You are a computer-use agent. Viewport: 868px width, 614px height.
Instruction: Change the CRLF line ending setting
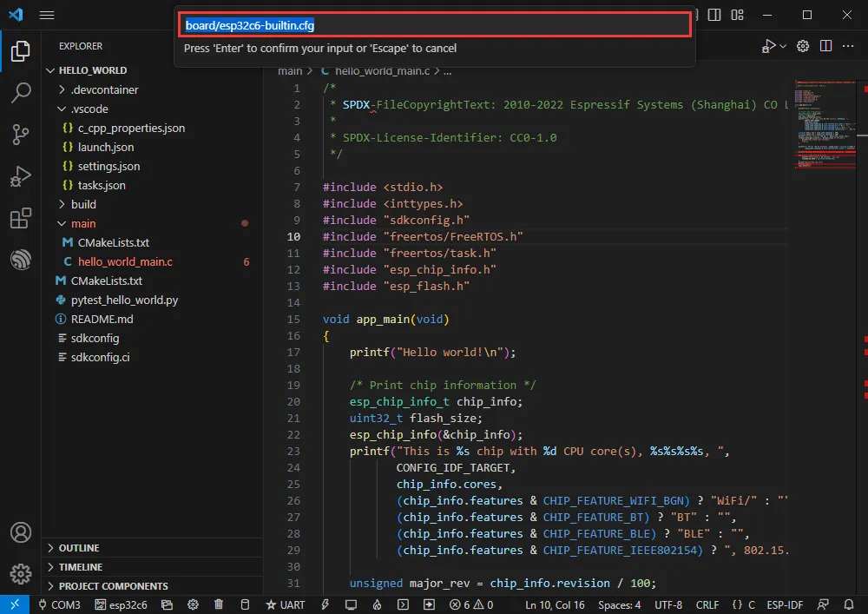[707, 604]
